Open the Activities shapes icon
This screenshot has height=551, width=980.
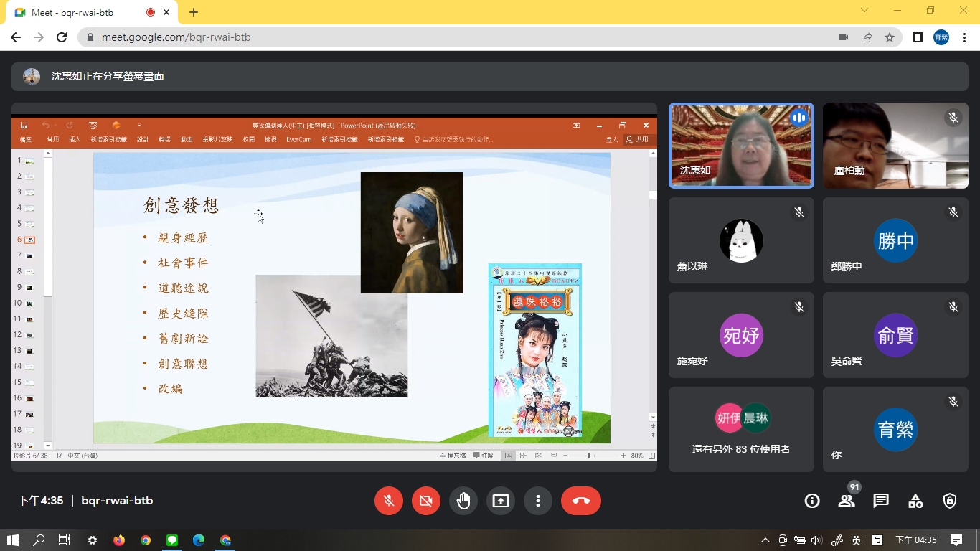pos(915,501)
